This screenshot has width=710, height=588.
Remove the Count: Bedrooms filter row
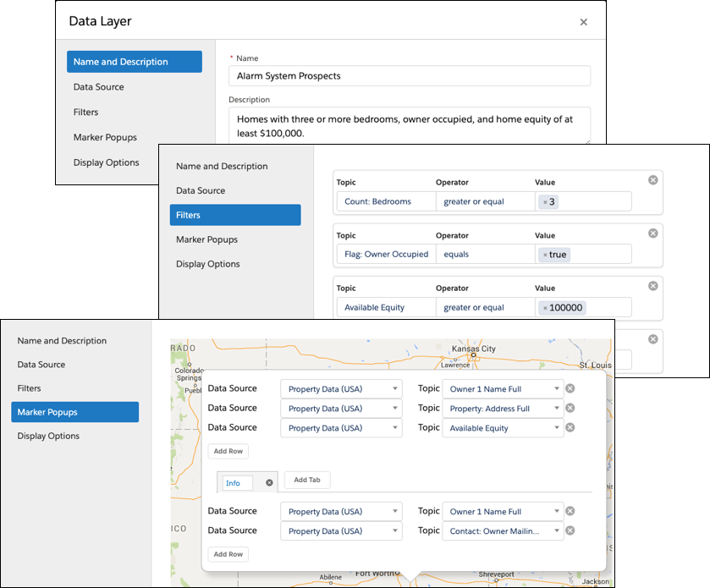[x=652, y=179]
